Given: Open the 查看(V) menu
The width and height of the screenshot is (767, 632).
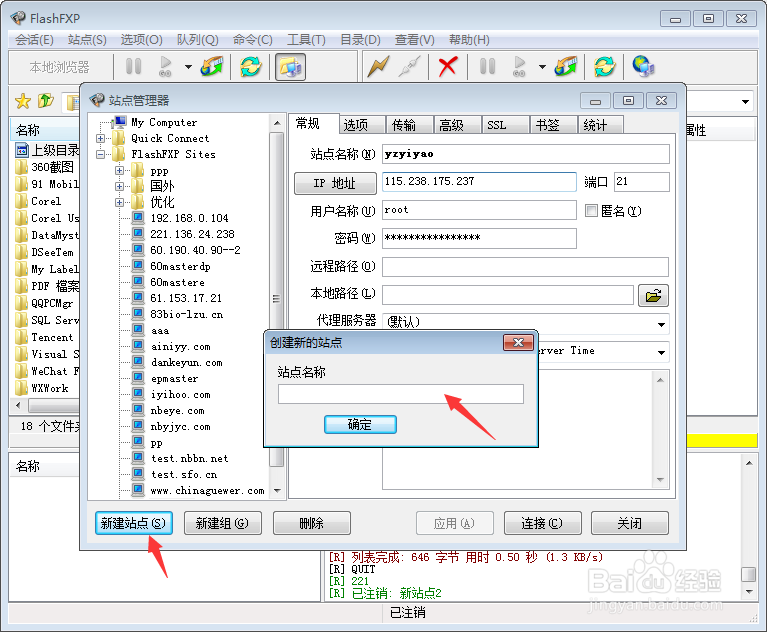Looking at the screenshot, I should tap(414, 40).
